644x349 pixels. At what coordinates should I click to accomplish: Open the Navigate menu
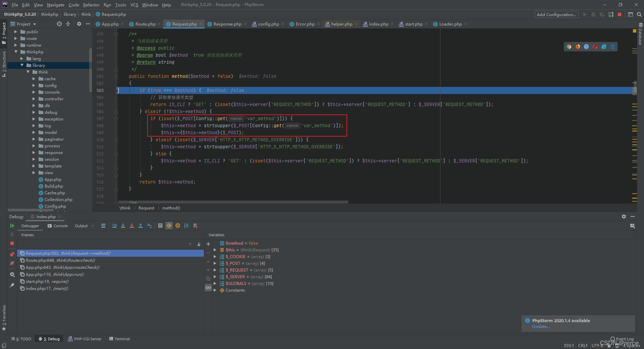[x=55, y=5]
